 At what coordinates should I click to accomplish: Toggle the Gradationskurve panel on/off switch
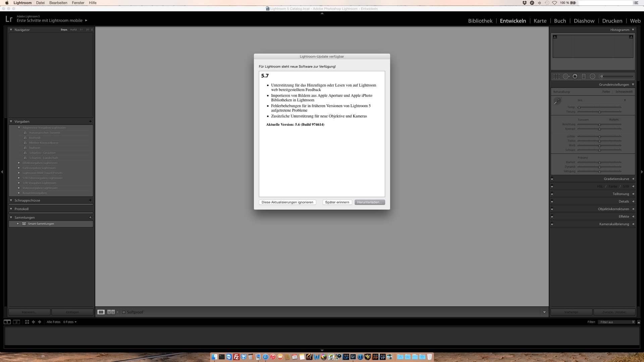(x=552, y=179)
